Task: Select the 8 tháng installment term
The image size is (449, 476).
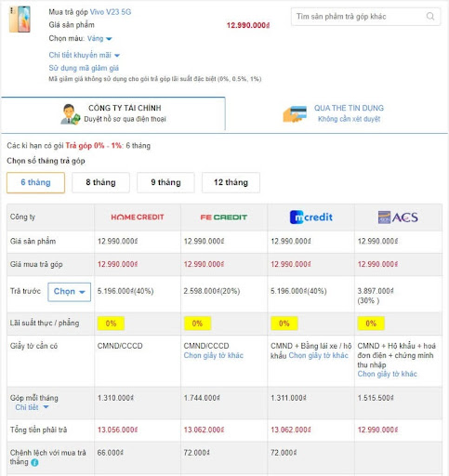Action: point(100,182)
